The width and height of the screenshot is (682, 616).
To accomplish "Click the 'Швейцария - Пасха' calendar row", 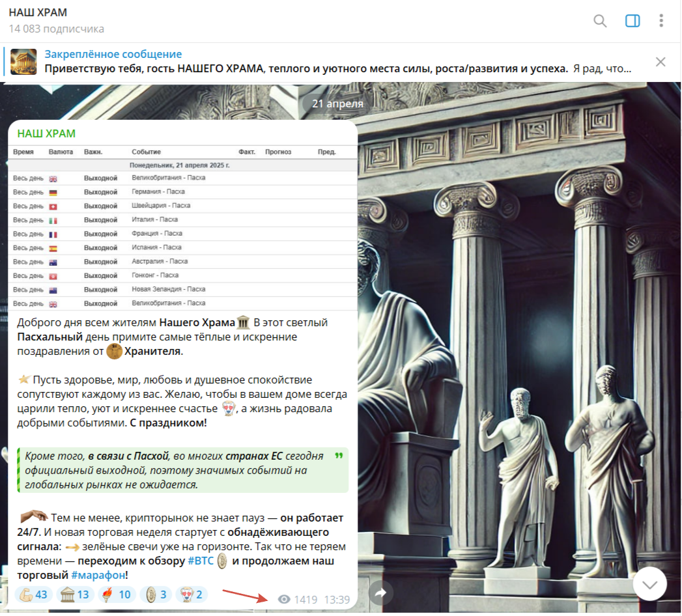I will click(182, 206).
